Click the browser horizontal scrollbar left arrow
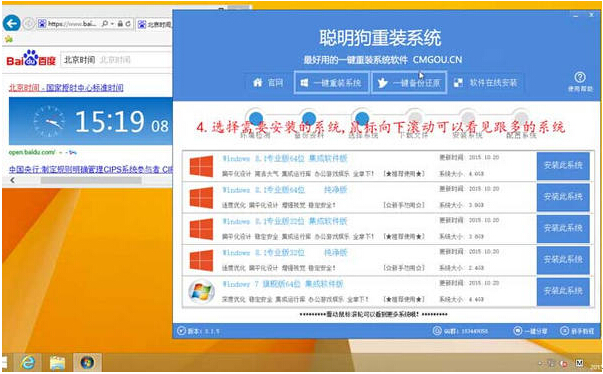The image size is (603, 374). tap(13, 180)
